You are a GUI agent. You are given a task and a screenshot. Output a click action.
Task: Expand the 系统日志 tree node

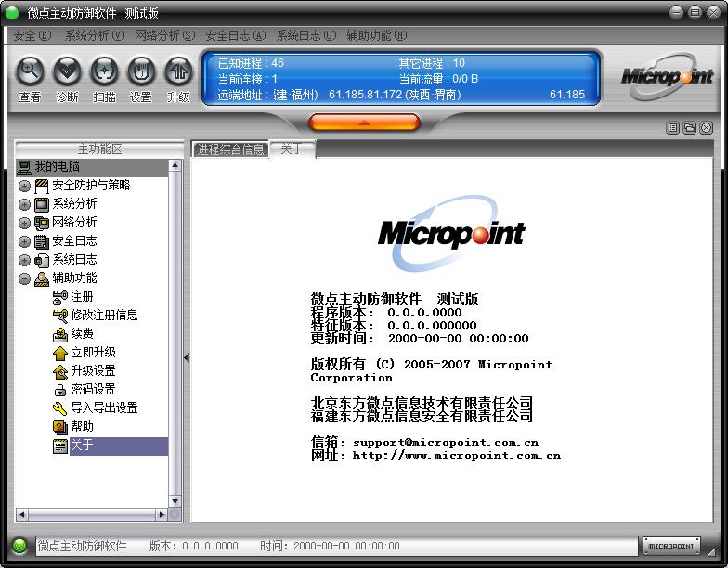(24, 260)
